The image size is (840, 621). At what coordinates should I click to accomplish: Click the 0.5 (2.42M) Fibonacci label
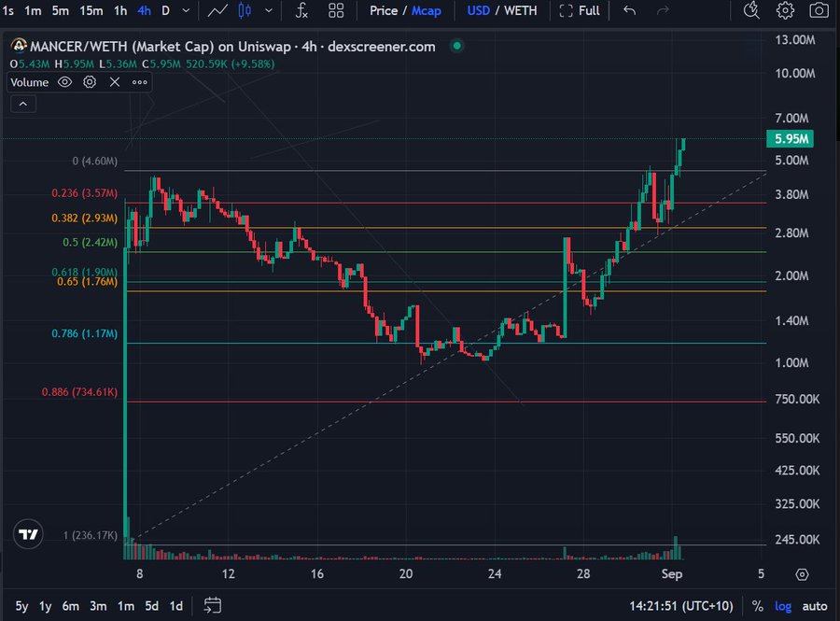(90, 242)
